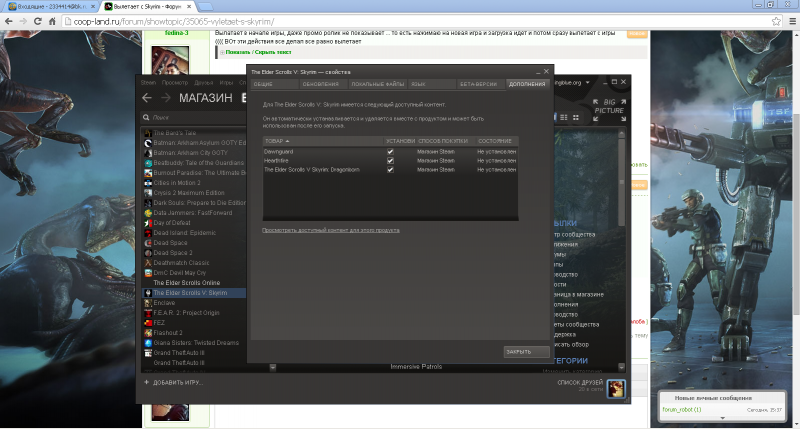Image resolution: width=800 pixels, height=429 pixels.
Task: Click ДОБАВИТЬ ИГРУ... in Steam
Action: [x=178, y=383]
